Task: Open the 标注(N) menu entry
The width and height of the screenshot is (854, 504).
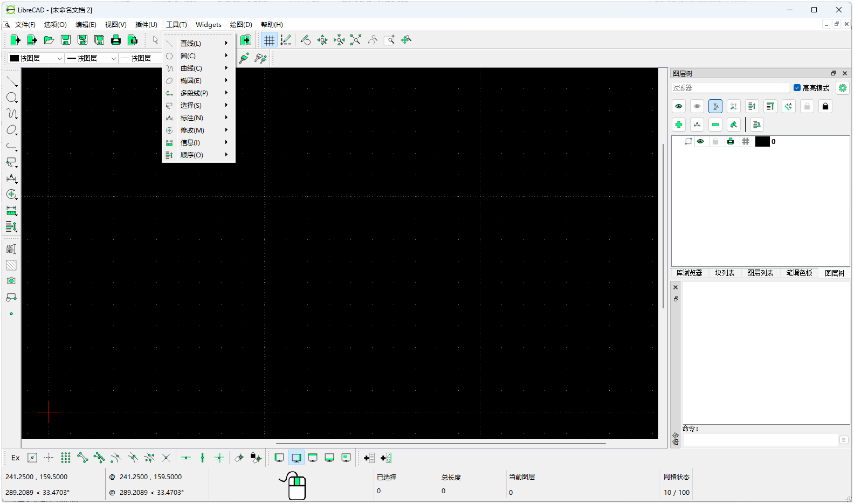Action: [x=198, y=118]
